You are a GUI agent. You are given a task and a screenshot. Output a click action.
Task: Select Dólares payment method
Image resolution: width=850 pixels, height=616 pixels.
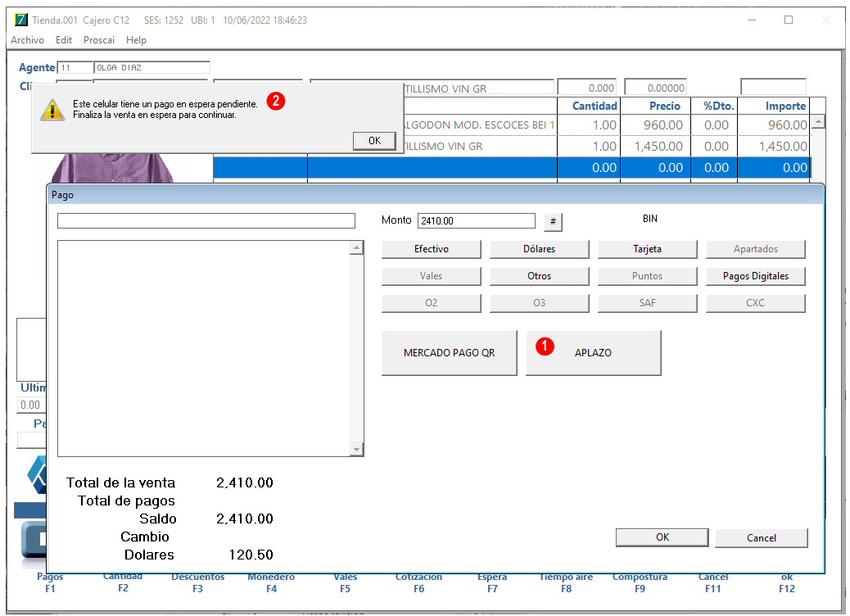click(540, 249)
